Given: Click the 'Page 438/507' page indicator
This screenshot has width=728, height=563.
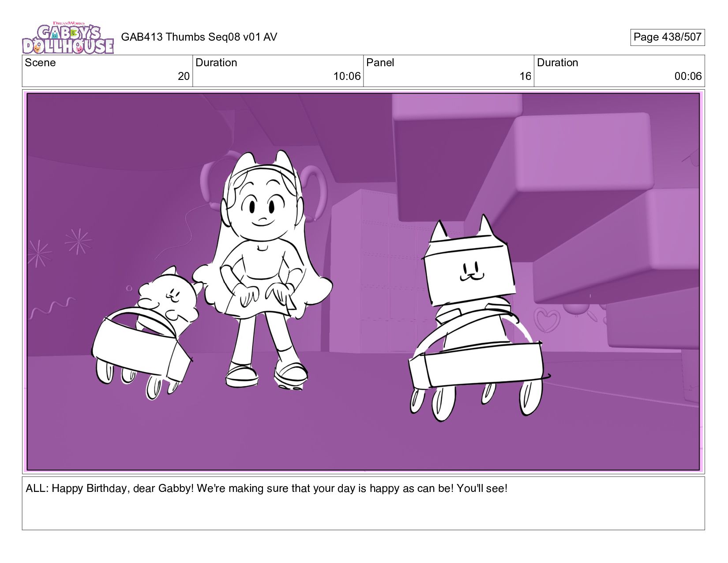Looking at the screenshot, I should 667,37.
